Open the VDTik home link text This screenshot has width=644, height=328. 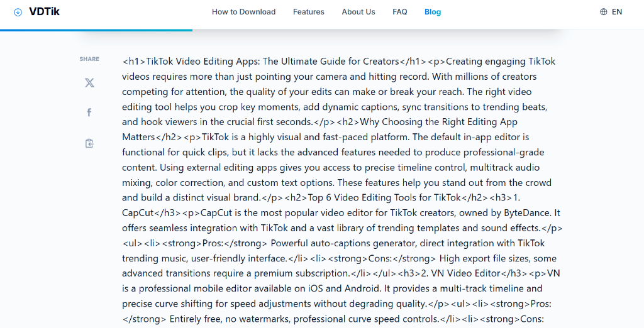coord(45,12)
